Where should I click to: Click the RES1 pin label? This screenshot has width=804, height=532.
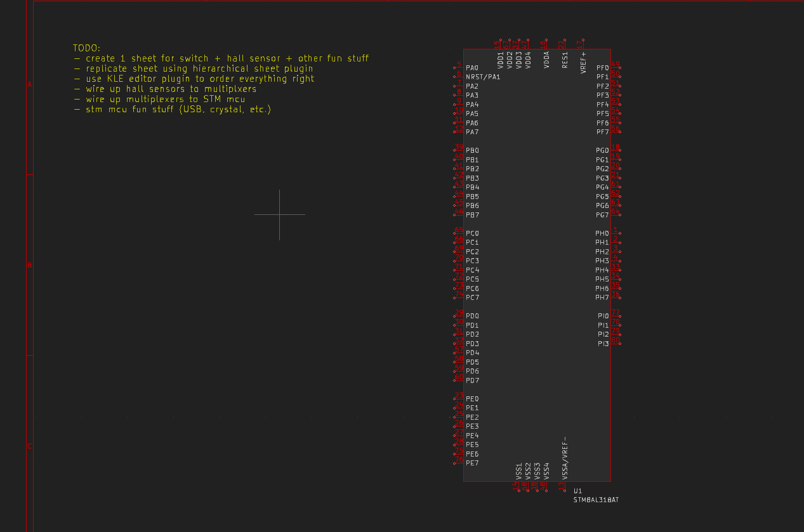(565, 60)
